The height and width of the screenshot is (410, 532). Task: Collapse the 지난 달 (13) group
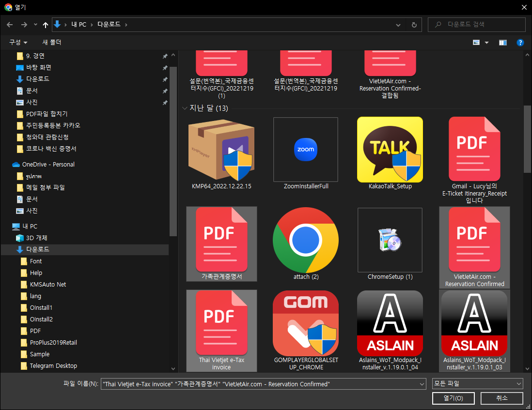tap(185, 108)
